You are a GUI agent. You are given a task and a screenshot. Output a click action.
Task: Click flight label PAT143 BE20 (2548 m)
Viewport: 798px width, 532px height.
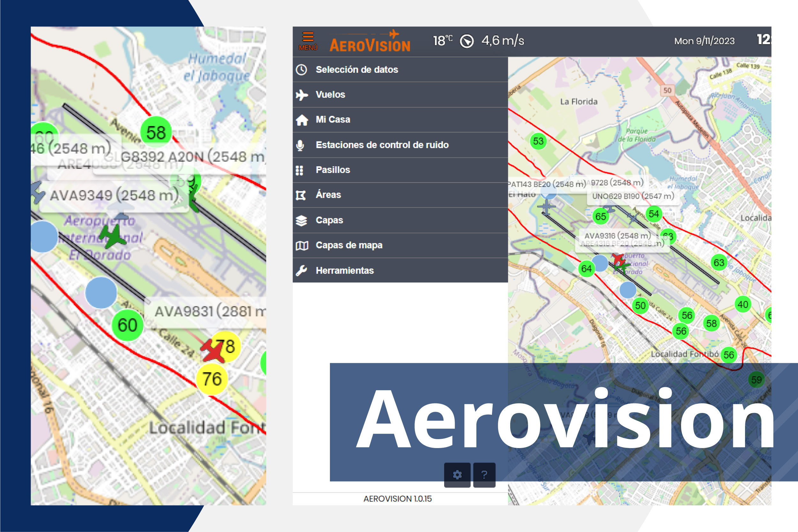[547, 184]
